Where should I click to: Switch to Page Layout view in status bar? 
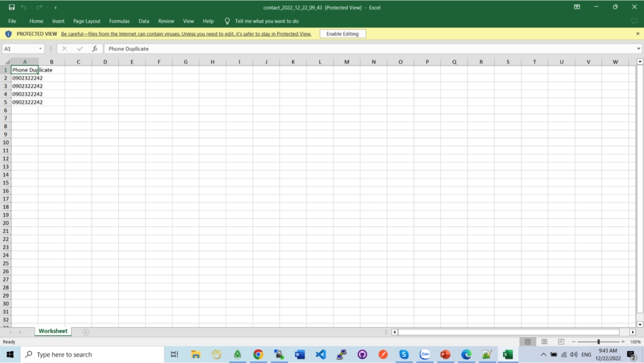(544, 342)
